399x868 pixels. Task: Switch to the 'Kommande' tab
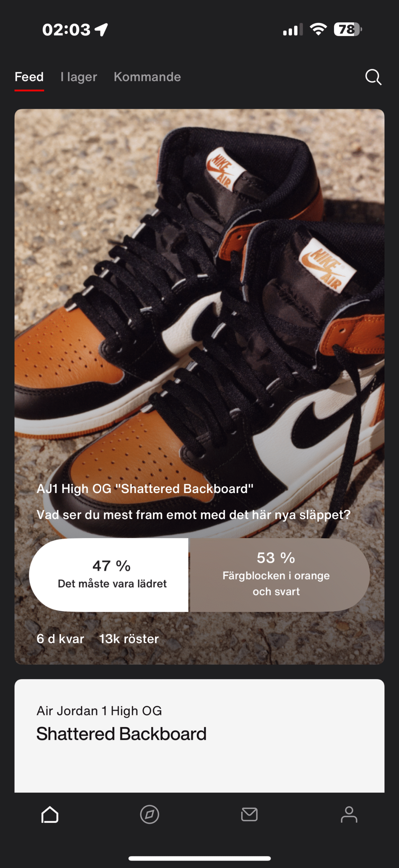(x=147, y=77)
